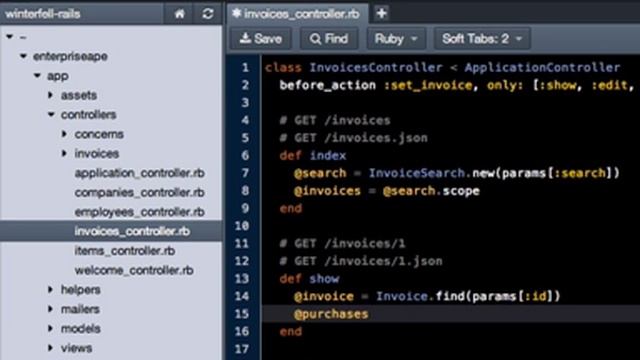Place cursor after @purchases on line 15

pos(369,314)
